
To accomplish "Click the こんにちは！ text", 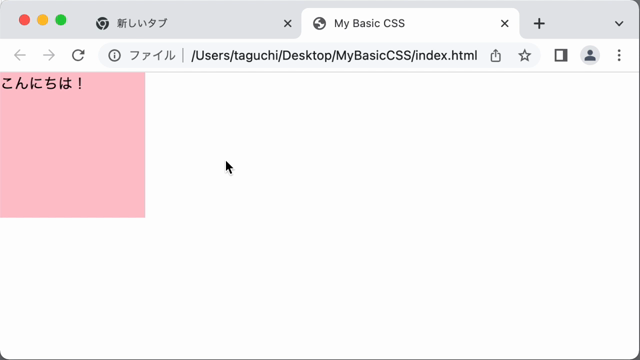I will (x=42, y=84).
